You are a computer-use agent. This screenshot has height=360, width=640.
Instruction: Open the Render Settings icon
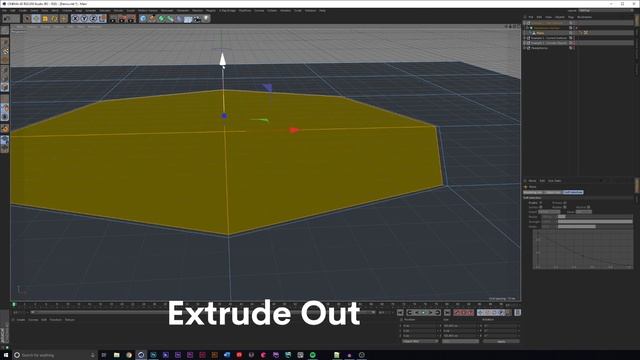click(x=131, y=19)
